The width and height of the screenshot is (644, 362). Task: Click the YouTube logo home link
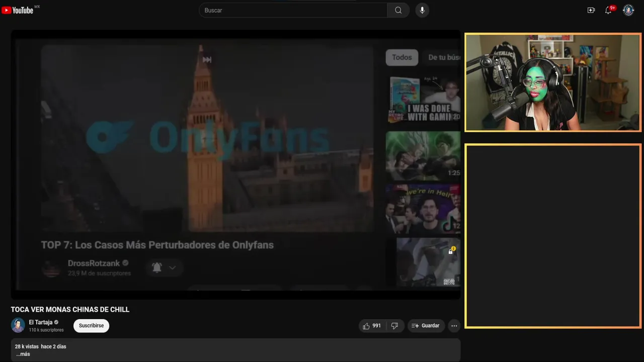(x=18, y=10)
